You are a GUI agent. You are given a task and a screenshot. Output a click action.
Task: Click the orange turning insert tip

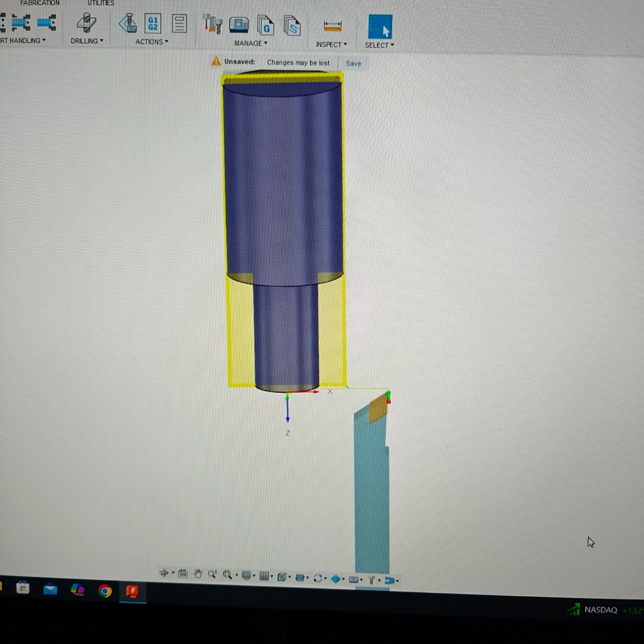click(x=378, y=408)
